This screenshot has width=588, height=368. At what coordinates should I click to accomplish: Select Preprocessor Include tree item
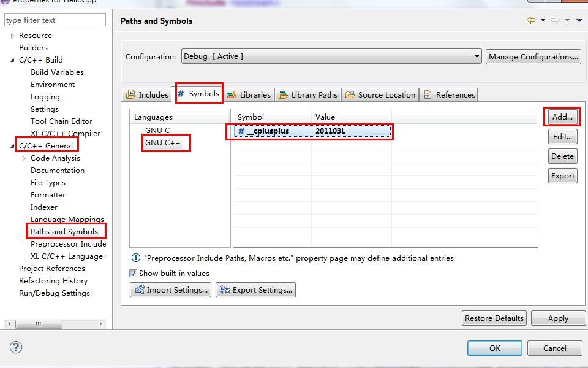pos(68,244)
